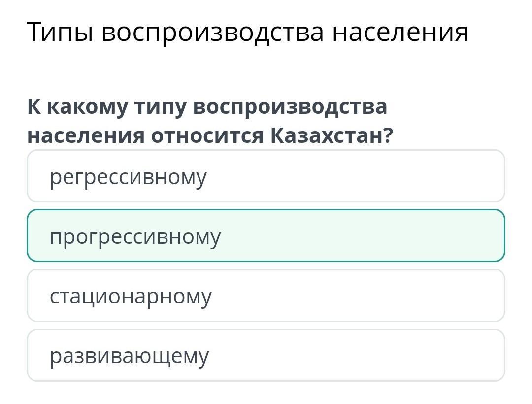The image size is (532, 404).
Task: Click the green-highlighted answer box
Action: click(x=266, y=236)
